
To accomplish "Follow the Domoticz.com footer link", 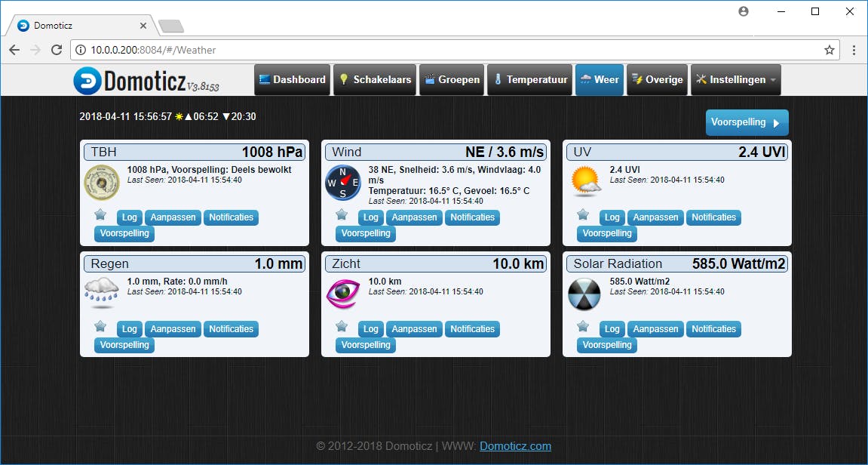I will click(515, 446).
